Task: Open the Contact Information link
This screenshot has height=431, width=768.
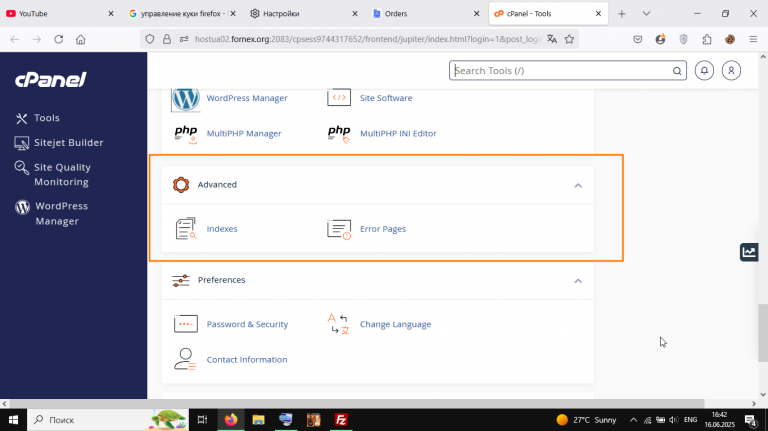Action: pos(247,359)
